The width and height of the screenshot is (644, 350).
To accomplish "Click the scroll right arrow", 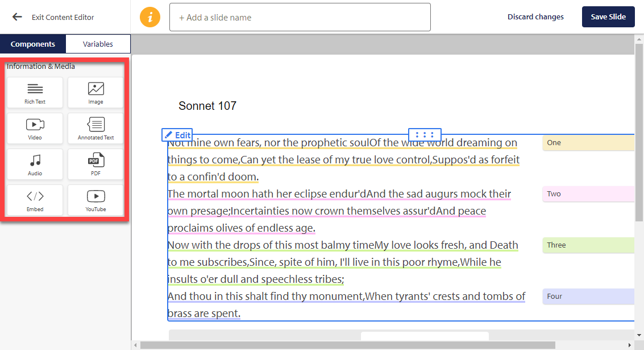I will (x=630, y=345).
